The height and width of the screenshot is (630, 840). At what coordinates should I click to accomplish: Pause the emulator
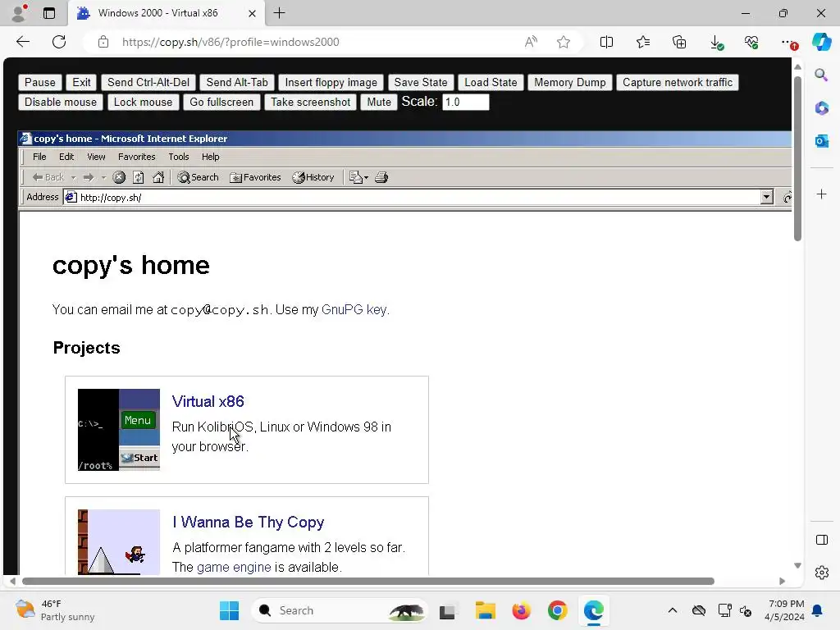[x=40, y=83]
